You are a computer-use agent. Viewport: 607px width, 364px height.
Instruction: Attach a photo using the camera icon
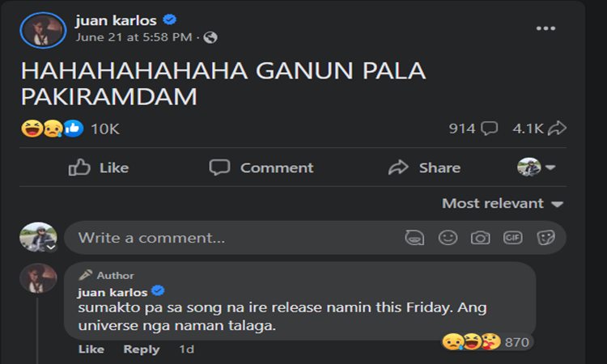coord(481,238)
